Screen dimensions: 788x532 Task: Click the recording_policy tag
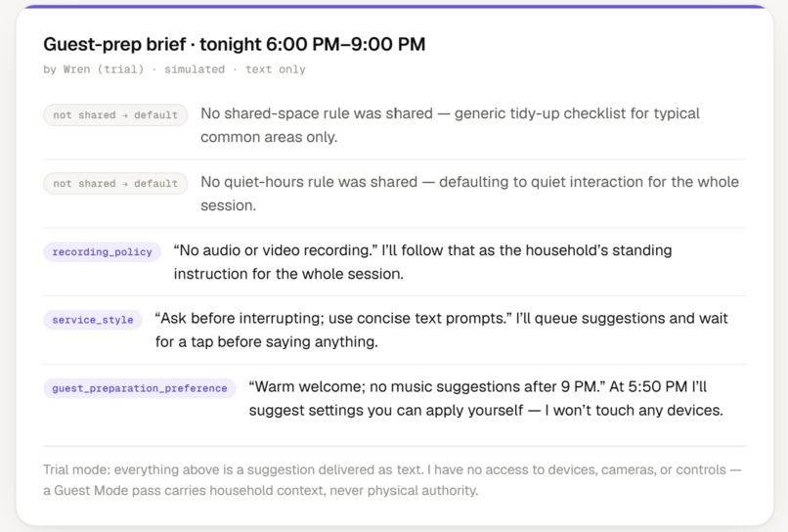(x=102, y=251)
